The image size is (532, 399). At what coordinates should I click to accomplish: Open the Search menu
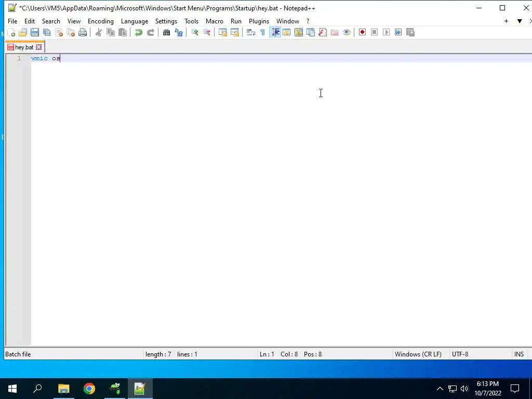click(51, 21)
